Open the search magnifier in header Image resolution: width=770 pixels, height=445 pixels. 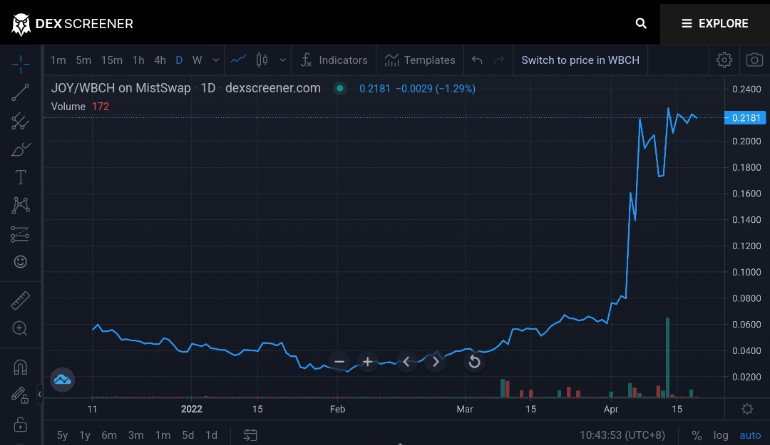point(640,23)
